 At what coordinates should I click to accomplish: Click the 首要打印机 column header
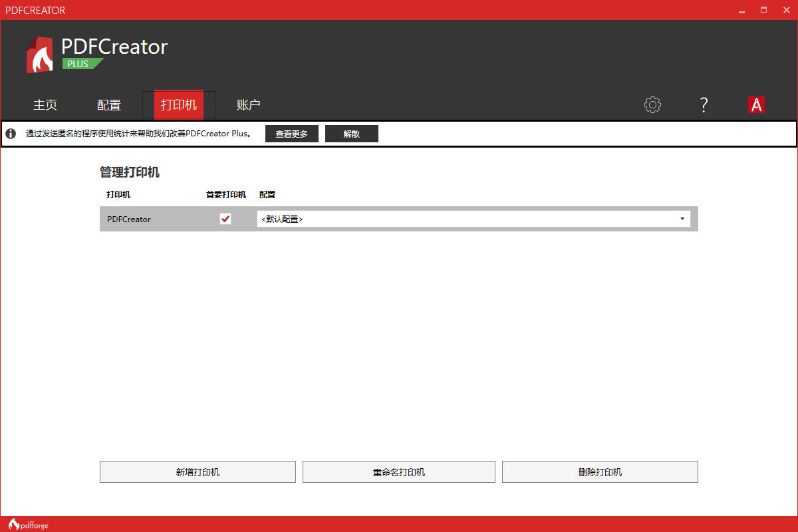(x=226, y=195)
